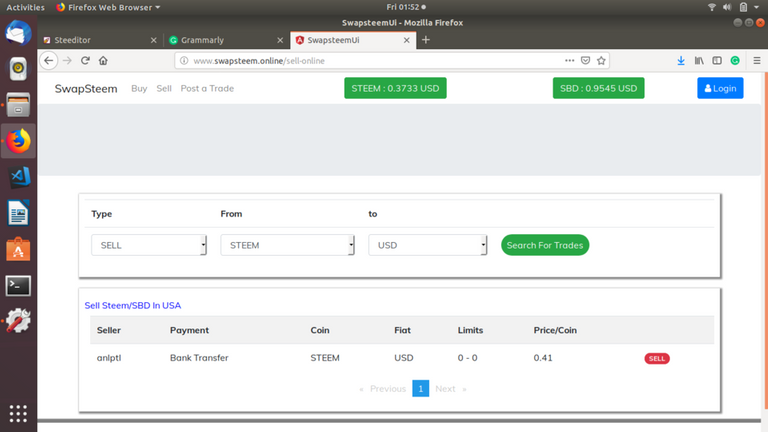Screen dimensions: 768x432
Task: Open Files manager in the dock
Action: click(18, 105)
